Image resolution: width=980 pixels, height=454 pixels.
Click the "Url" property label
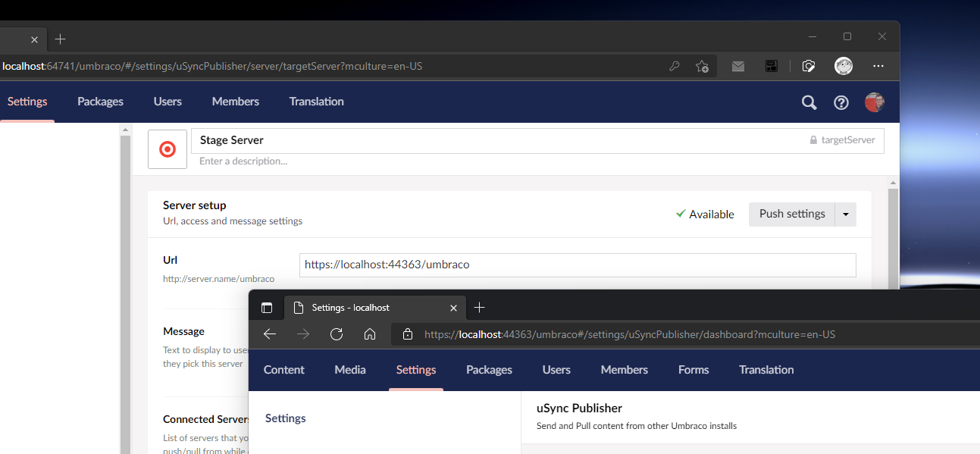(x=171, y=260)
